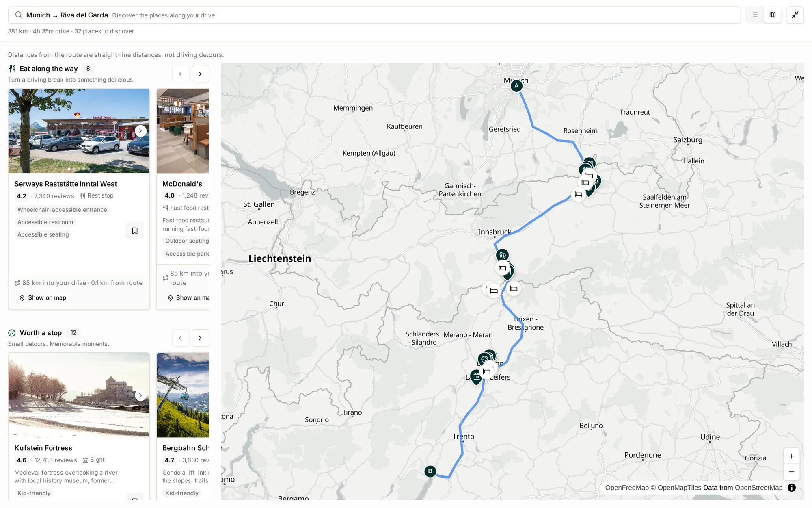Click the search magnifier icon
This screenshot has height=508, width=812.
(x=18, y=15)
